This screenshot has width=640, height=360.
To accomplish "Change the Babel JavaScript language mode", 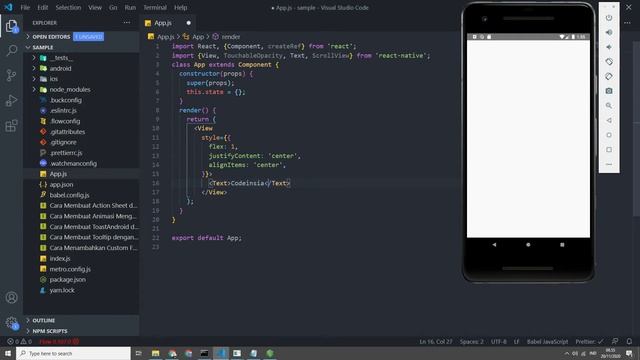I will 547,341.
